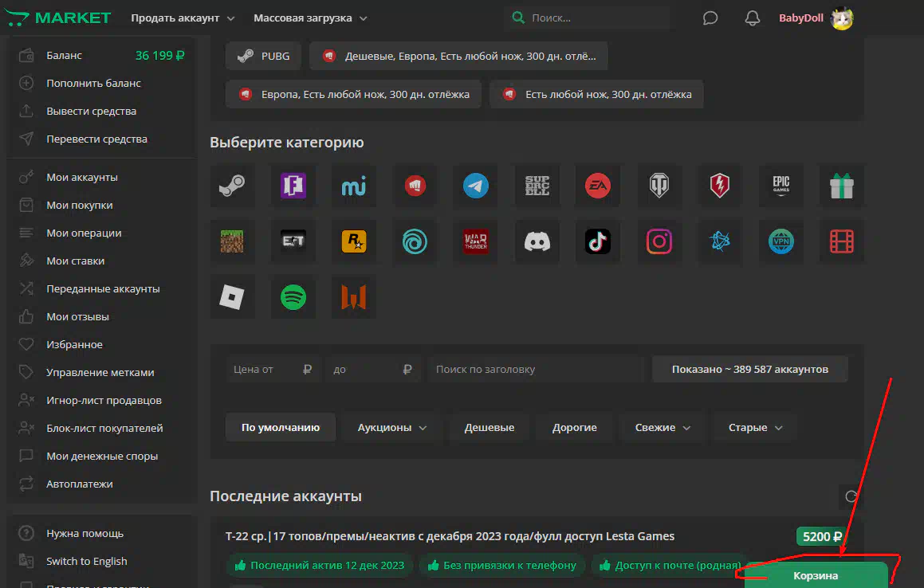
Task: Open the War Thunder category icon
Action: [x=476, y=241]
